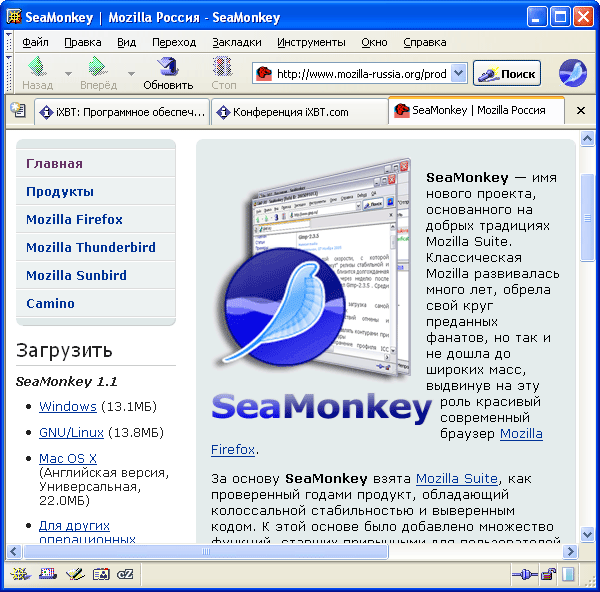Image resolution: width=600 pixels, height=592 pixels.
Task: Click the Поиск search button
Action: click(507, 73)
